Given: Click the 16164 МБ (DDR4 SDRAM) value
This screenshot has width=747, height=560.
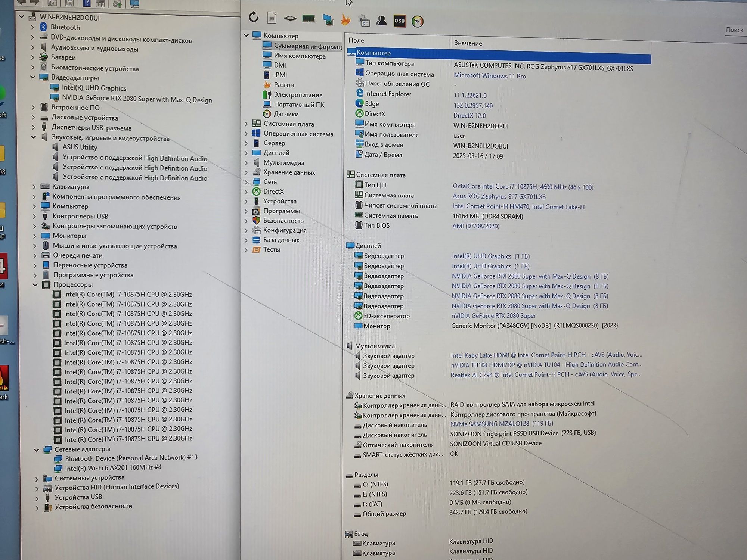Looking at the screenshot, I should pyautogui.click(x=488, y=216).
